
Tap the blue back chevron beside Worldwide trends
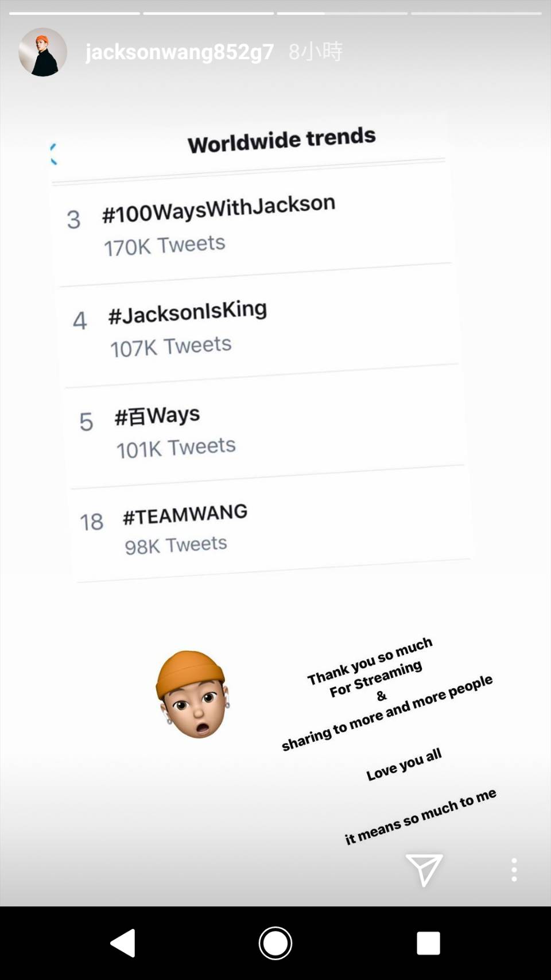click(x=53, y=154)
